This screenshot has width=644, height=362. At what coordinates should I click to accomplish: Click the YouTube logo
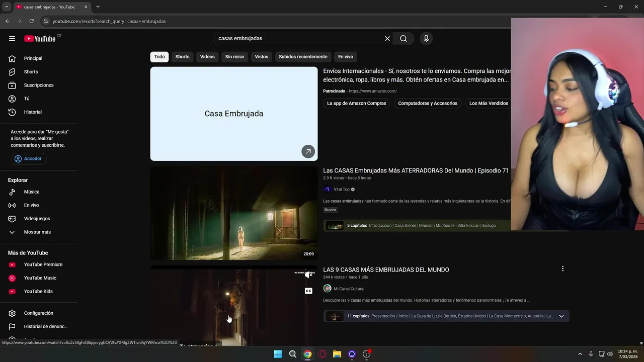tap(40, 39)
